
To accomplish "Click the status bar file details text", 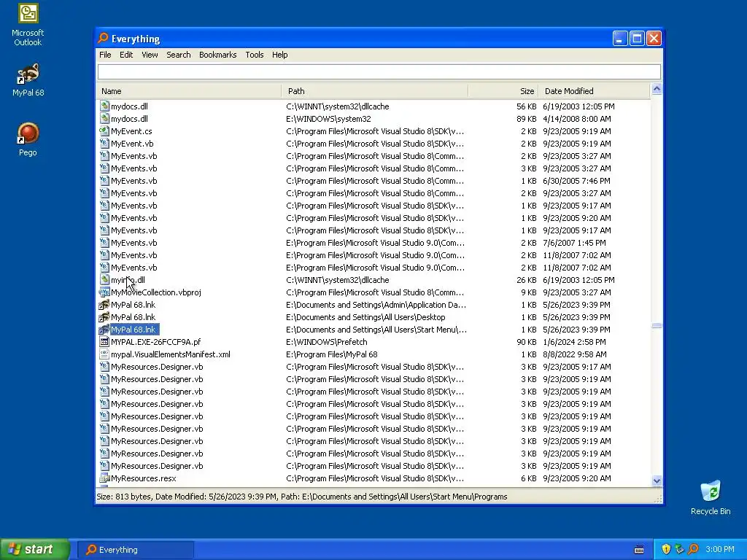I will (x=301, y=496).
